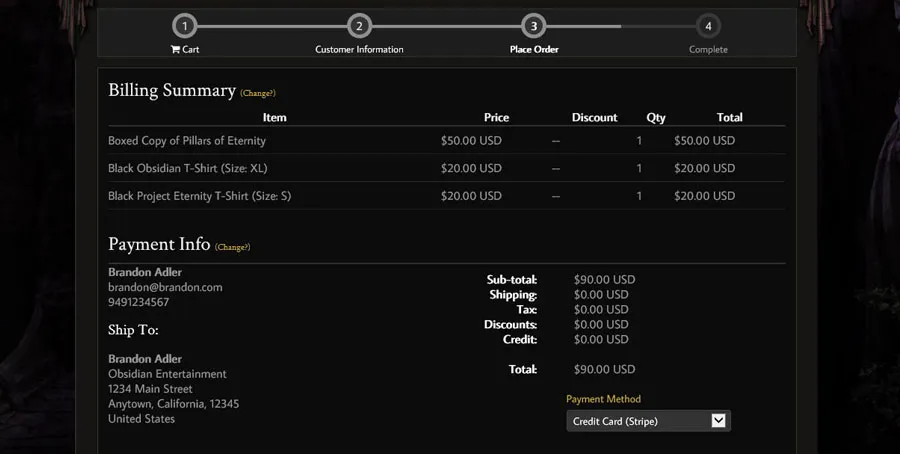This screenshot has width=900, height=454.
Task: Click Black Obsidian T-Shirt (Size: XL) item
Action: pos(188,168)
